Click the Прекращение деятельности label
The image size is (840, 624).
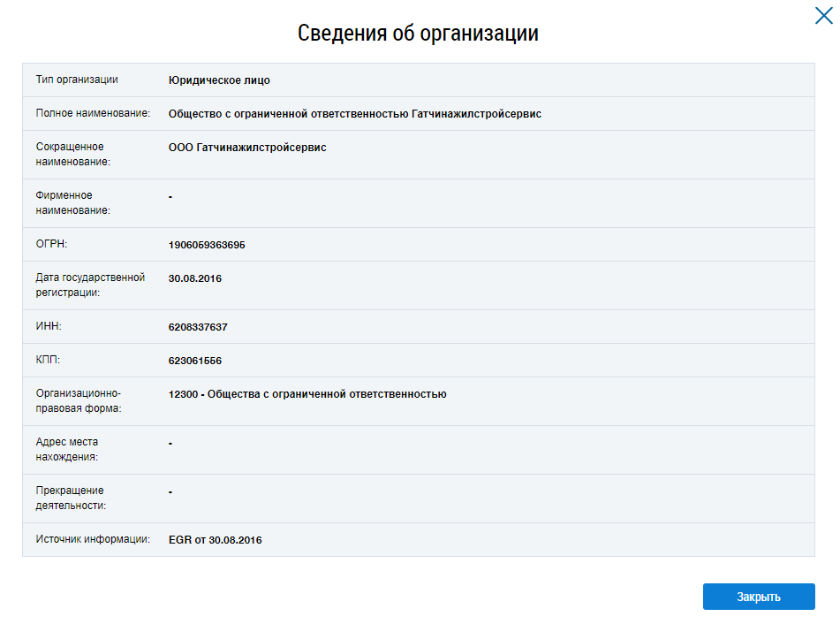coord(71,498)
